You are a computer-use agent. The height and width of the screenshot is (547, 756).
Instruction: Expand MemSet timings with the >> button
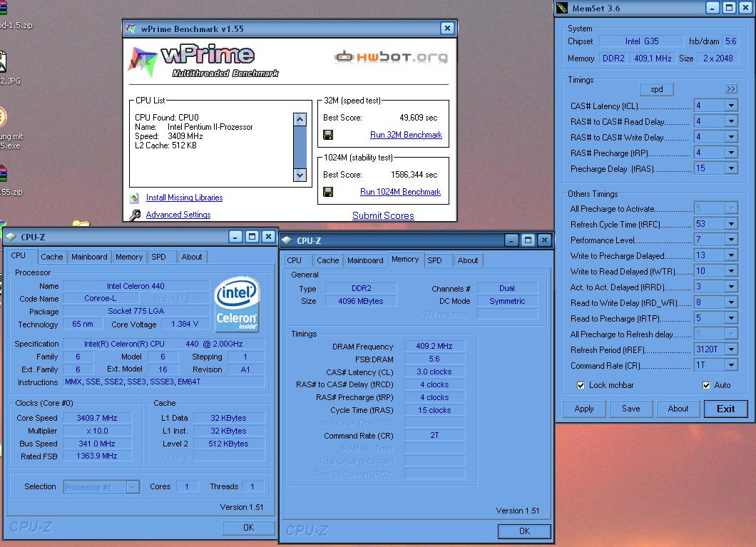[x=731, y=88]
